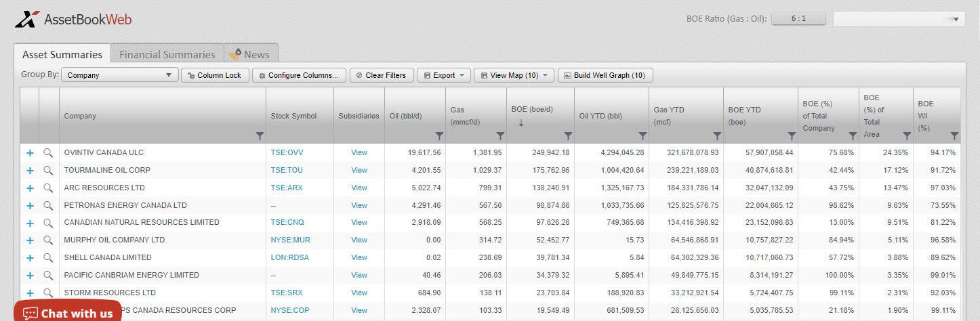Click filter icon in BOE WI header
Viewport: 980px width, 321px height.
[954, 136]
